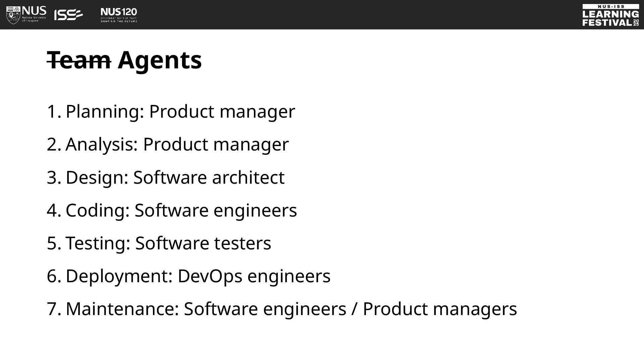Click the NUS crest logo
The height and width of the screenshot is (362, 644).
tap(13, 15)
